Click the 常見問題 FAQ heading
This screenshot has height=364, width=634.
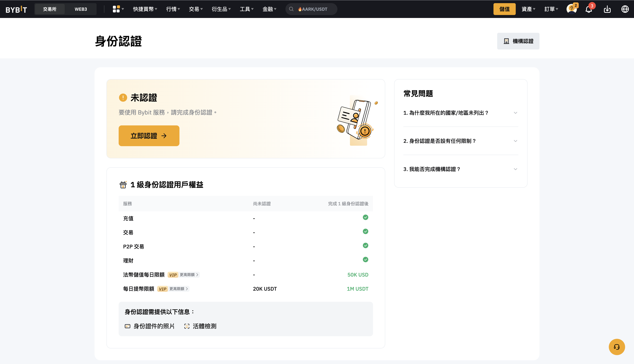tap(418, 94)
